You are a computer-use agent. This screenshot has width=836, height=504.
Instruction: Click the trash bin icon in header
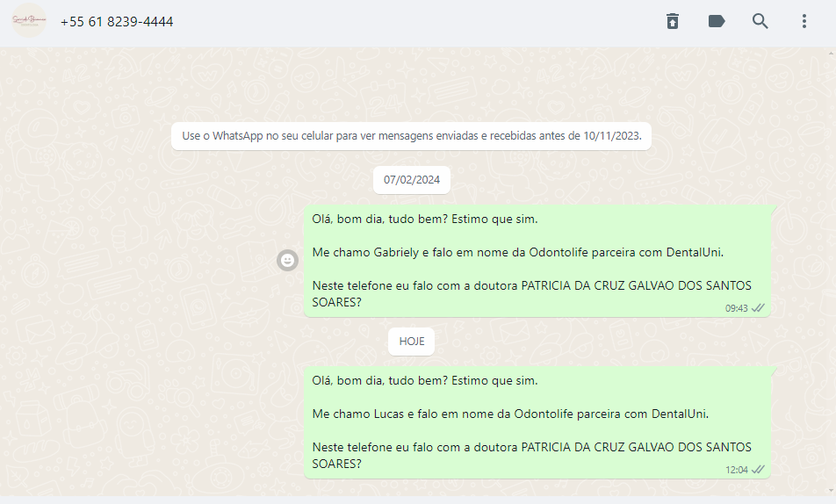point(673,21)
